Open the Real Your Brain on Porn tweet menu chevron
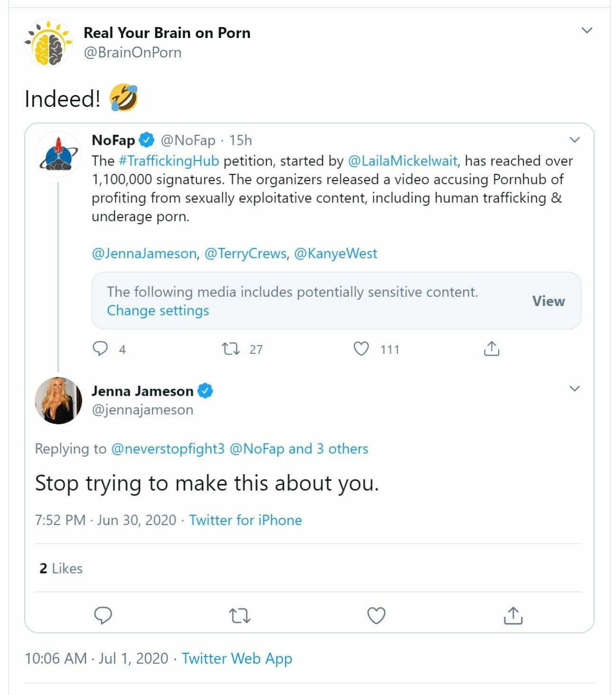The image size is (616, 695). coord(587,30)
